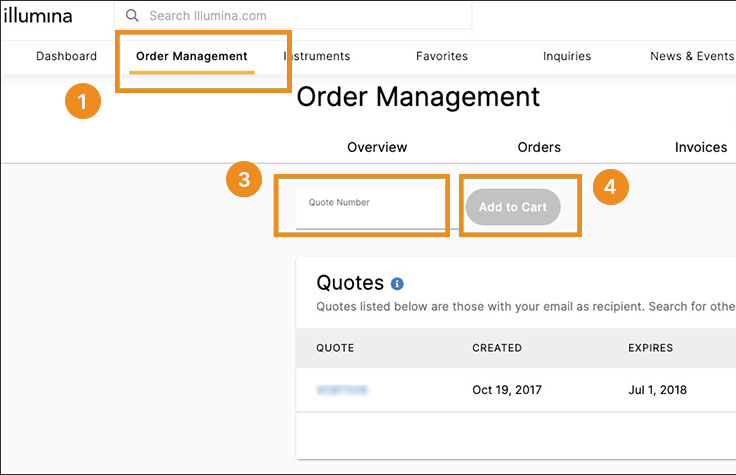Select the Order Management tab
The width and height of the screenshot is (736, 475).
(x=191, y=56)
